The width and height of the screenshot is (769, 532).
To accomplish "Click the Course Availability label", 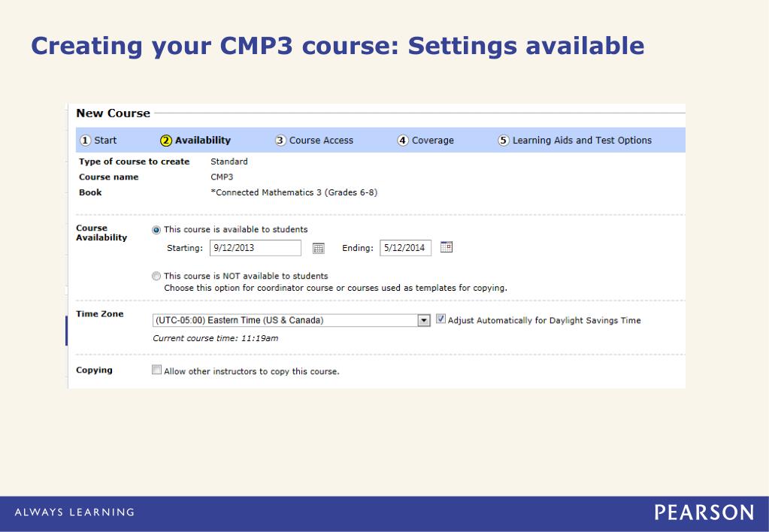I will point(101,233).
